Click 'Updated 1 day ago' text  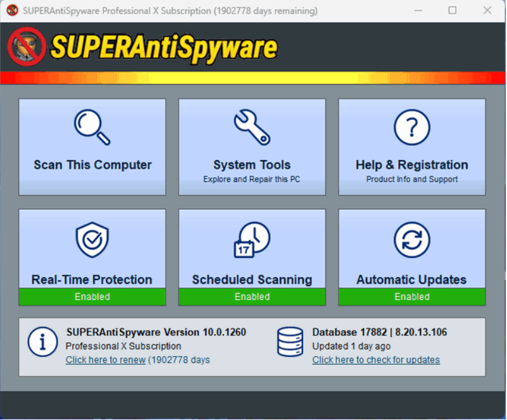[351, 346]
